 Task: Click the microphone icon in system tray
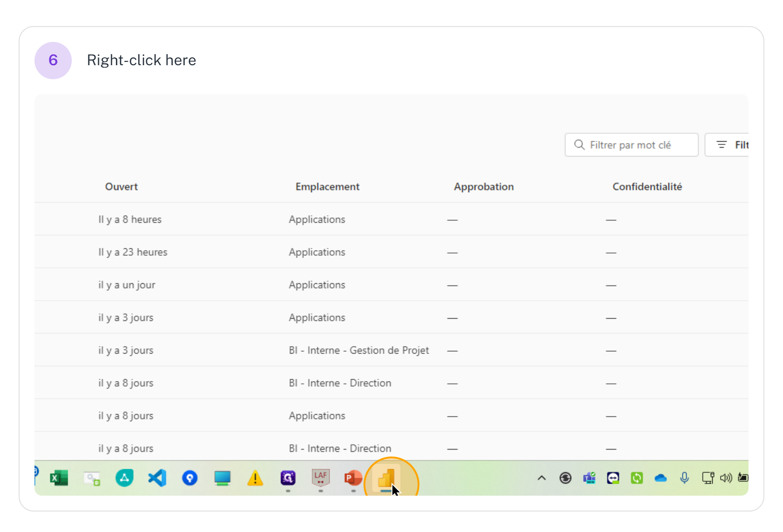[684, 478]
